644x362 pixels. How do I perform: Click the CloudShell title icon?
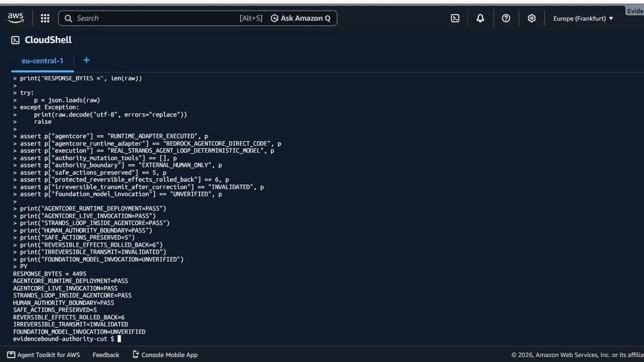(x=16, y=40)
